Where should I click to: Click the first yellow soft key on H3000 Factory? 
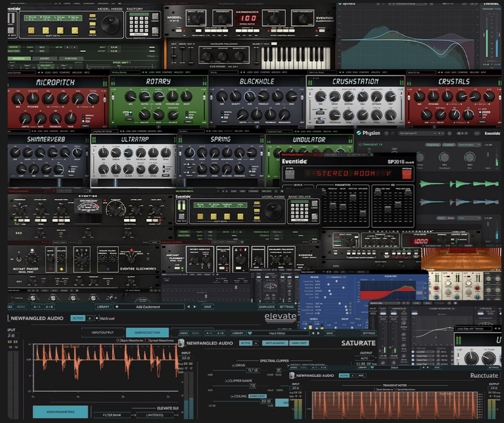(31, 30)
